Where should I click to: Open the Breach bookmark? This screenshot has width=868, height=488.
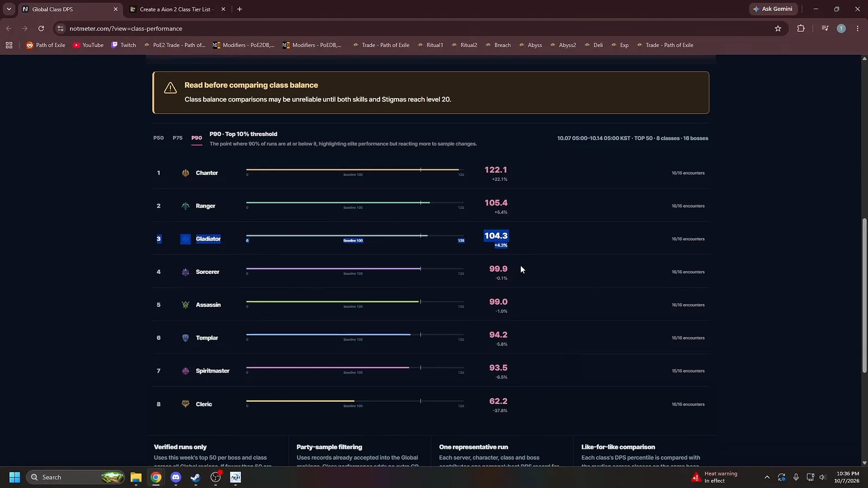[498, 46]
